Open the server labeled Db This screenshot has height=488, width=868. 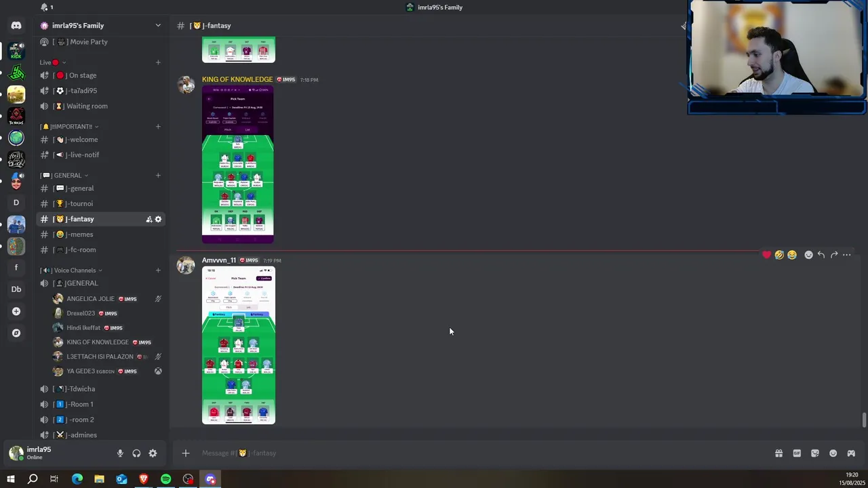(x=16, y=289)
